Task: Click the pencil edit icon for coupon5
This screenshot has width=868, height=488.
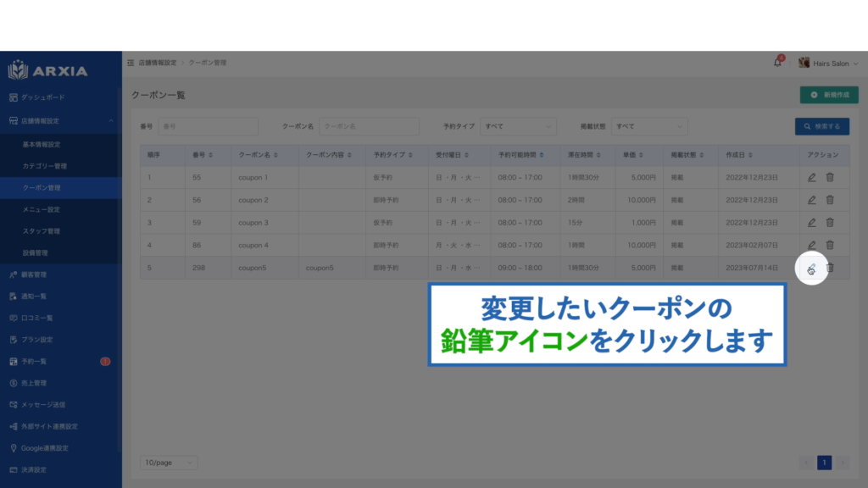Action: coord(811,268)
